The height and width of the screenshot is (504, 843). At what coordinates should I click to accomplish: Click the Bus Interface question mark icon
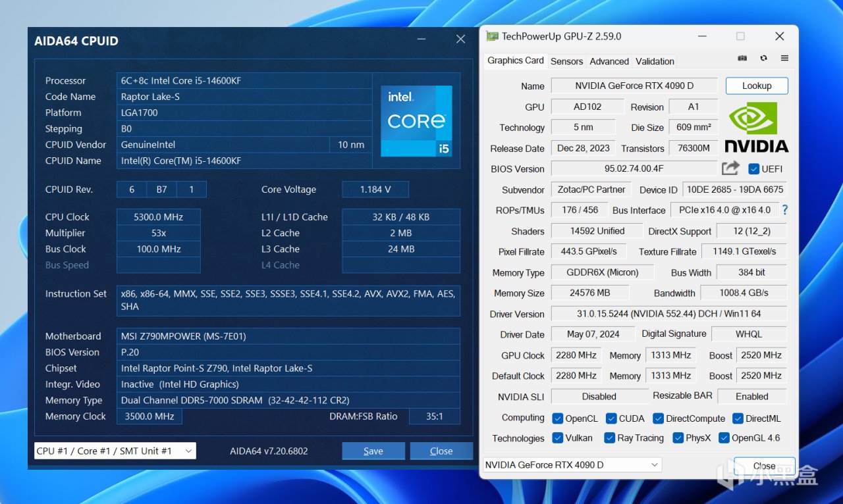coord(784,210)
